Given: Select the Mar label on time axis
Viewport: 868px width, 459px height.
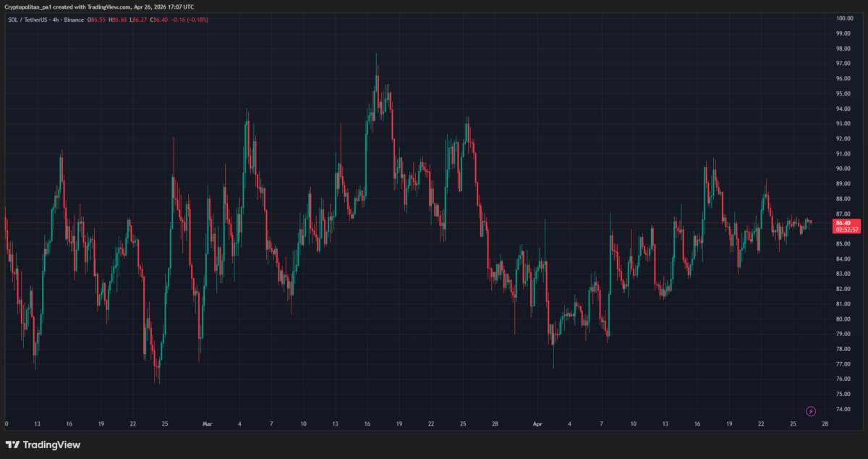Looking at the screenshot, I should coord(208,424).
